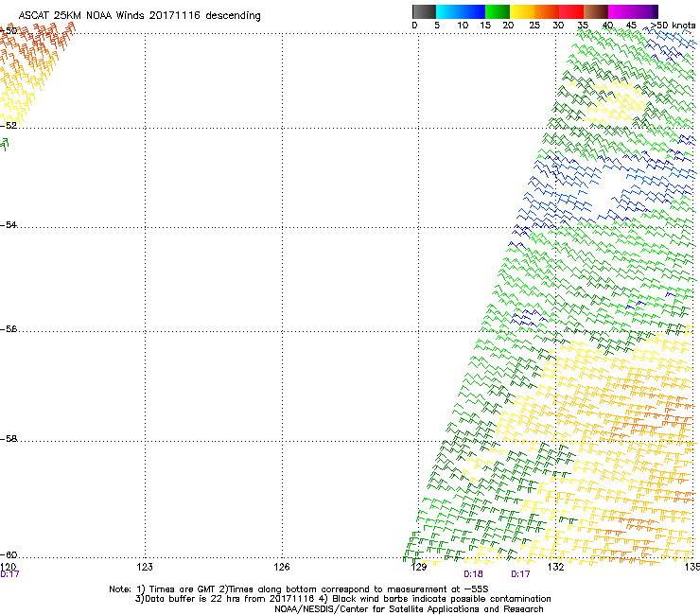Click the 'D:17' time label under longitude 120
Viewport: 700px width, 615px height.
pyautogui.click(x=9, y=574)
